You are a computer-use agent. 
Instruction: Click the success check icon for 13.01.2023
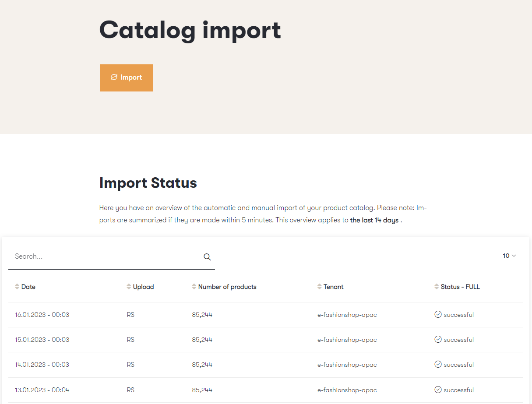coord(438,390)
